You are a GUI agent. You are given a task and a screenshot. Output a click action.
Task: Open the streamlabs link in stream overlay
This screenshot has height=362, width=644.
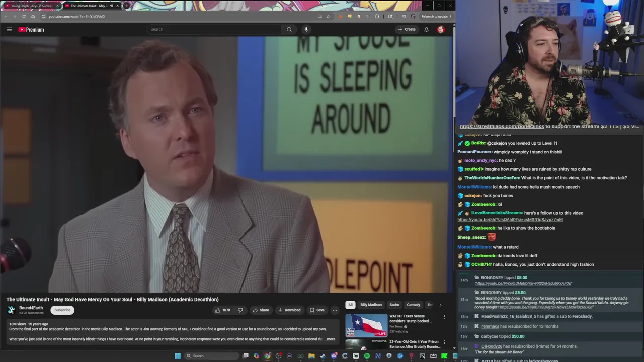click(x=502, y=127)
